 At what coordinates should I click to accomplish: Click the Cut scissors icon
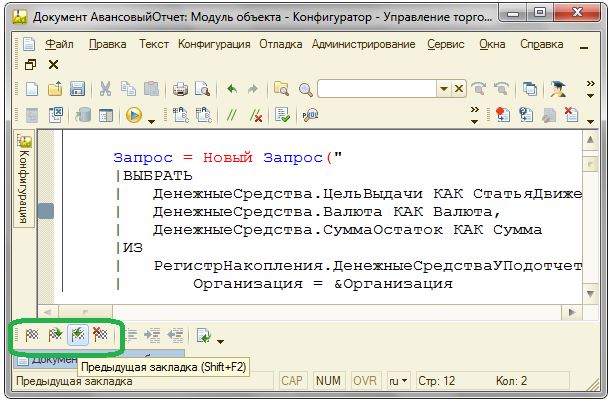[105, 90]
